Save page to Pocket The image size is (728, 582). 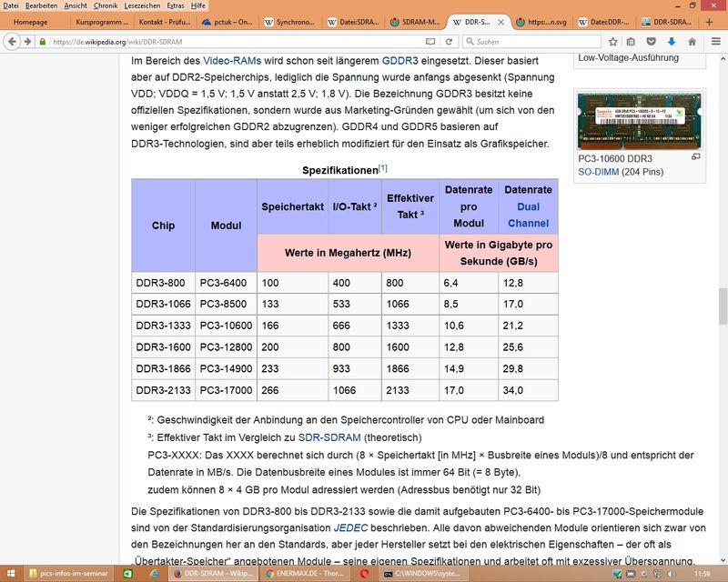click(652, 42)
